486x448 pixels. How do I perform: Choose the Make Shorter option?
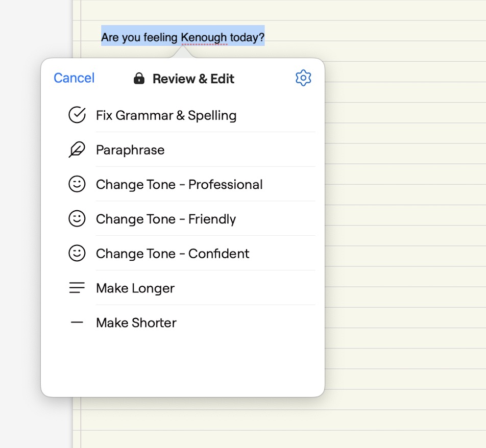tap(136, 322)
